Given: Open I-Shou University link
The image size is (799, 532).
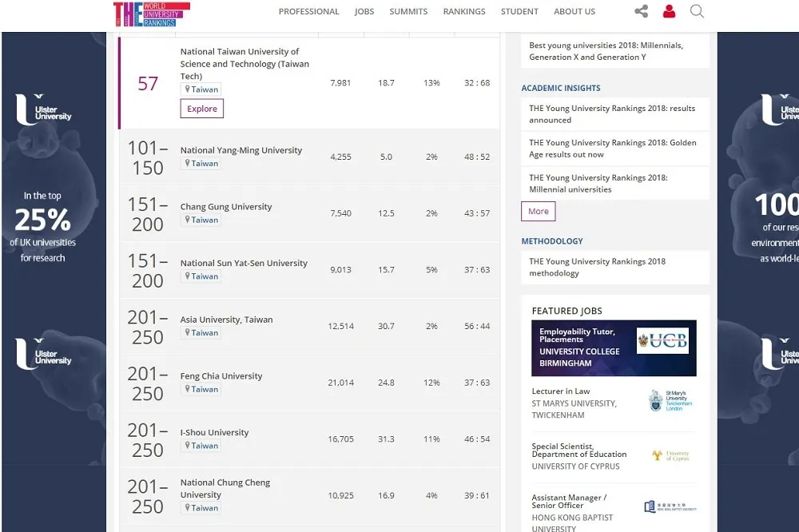Looking at the screenshot, I should coord(214,432).
